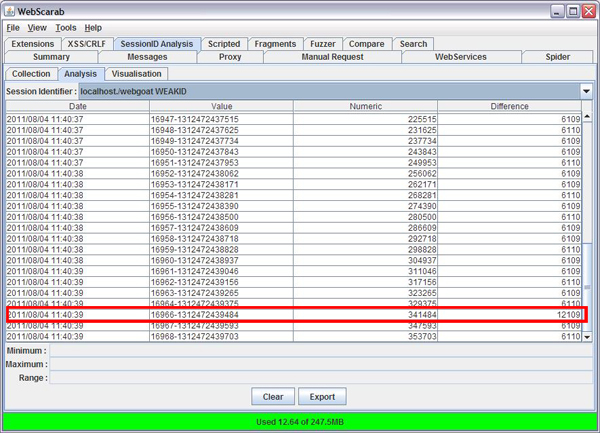Open the Help menu

click(93, 28)
